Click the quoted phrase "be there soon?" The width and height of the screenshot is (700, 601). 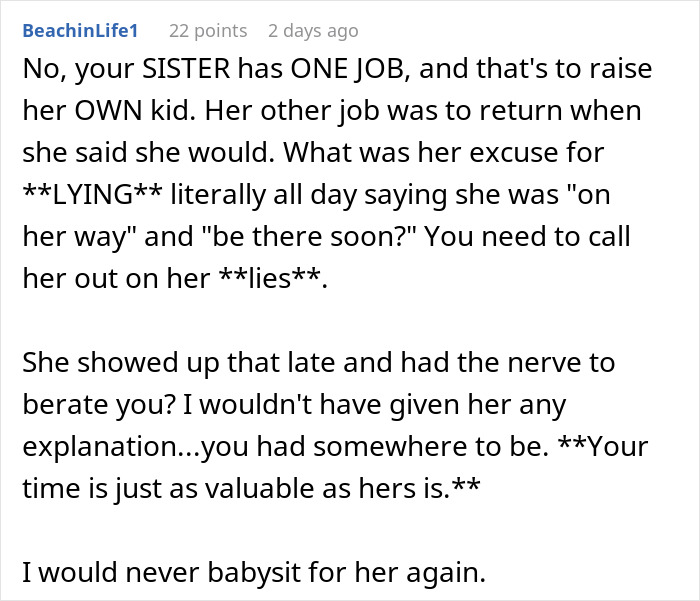pyautogui.click(x=309, y=236)
